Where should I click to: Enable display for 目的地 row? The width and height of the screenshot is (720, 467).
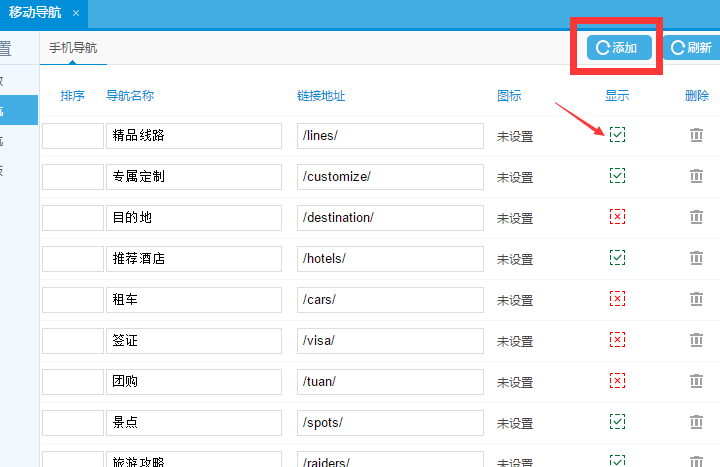click(x=617, y=217)
